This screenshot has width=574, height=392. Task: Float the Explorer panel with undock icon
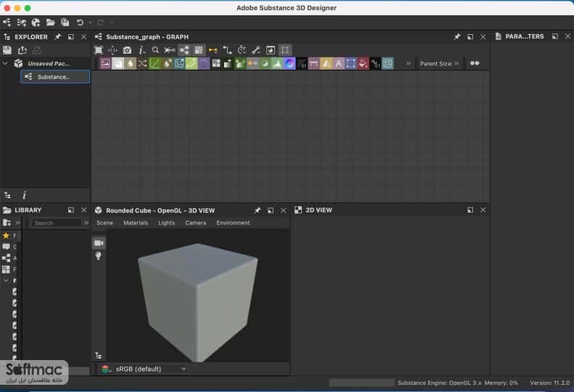click(x=71, y=36)
